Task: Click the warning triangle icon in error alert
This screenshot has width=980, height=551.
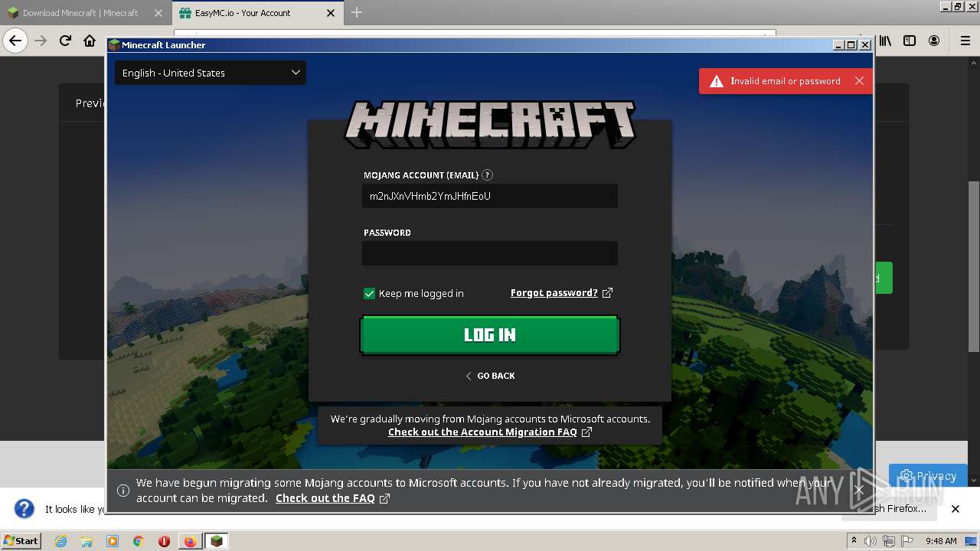Action: pos(717,81)
